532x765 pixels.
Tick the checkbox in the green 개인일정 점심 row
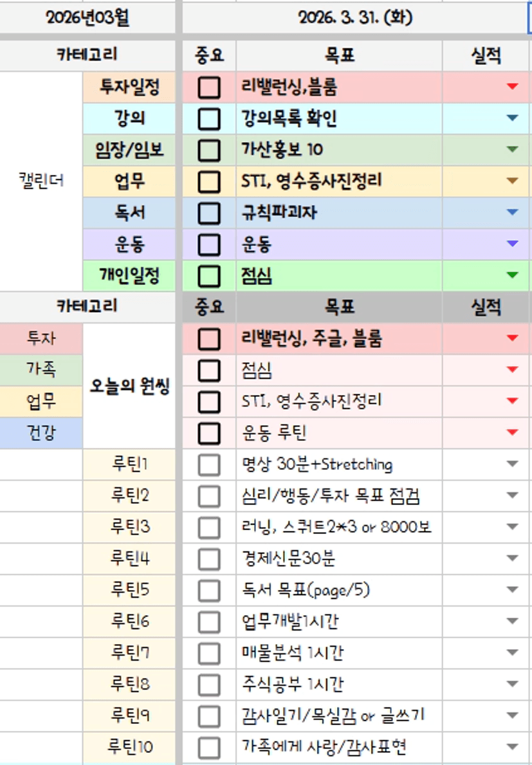(x=209, y=276)
